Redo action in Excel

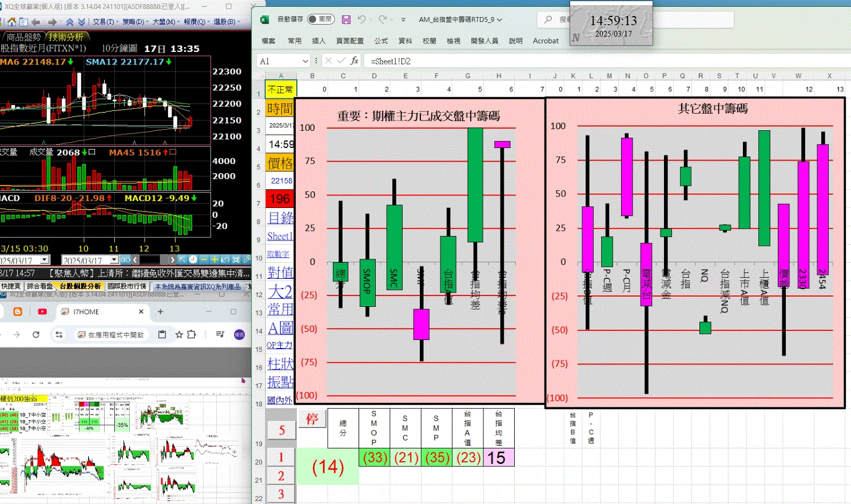pos(383,19)
